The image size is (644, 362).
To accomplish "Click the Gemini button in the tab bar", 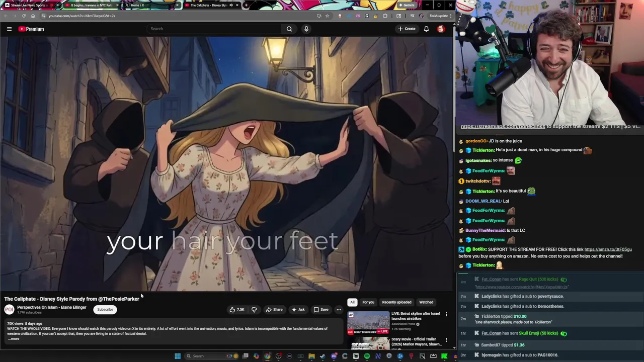I will 407,5.
